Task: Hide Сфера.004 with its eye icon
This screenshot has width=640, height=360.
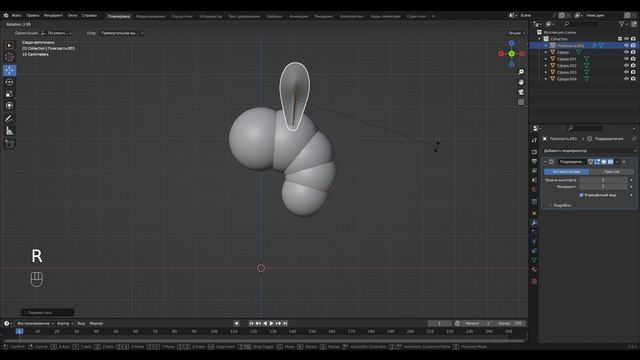Action: pos(627,79)
